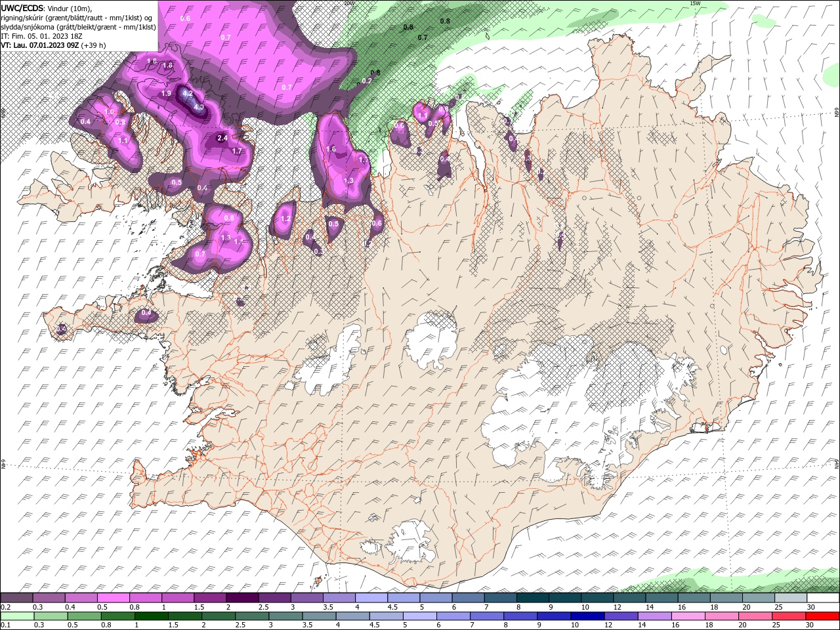Image resolution: width=840 pixels, height=630 pixels.
Task: Click the 'IT: Fim. 05. 01. 2023 18Z' line
Action: click(42, 36)
